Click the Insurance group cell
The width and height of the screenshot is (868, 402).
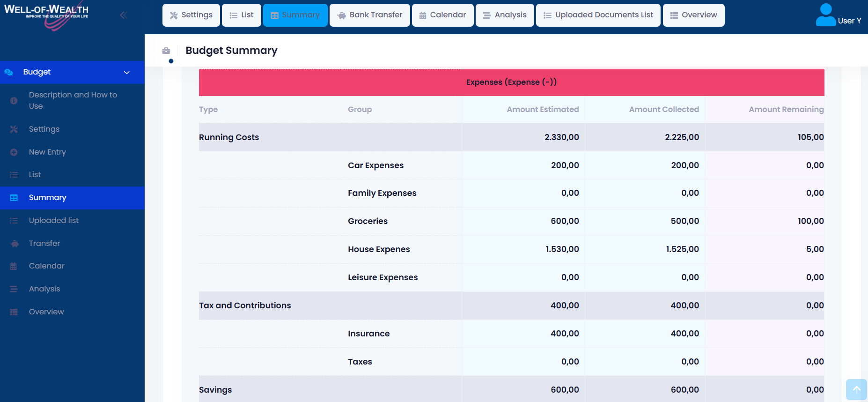[x=368, y=334]
